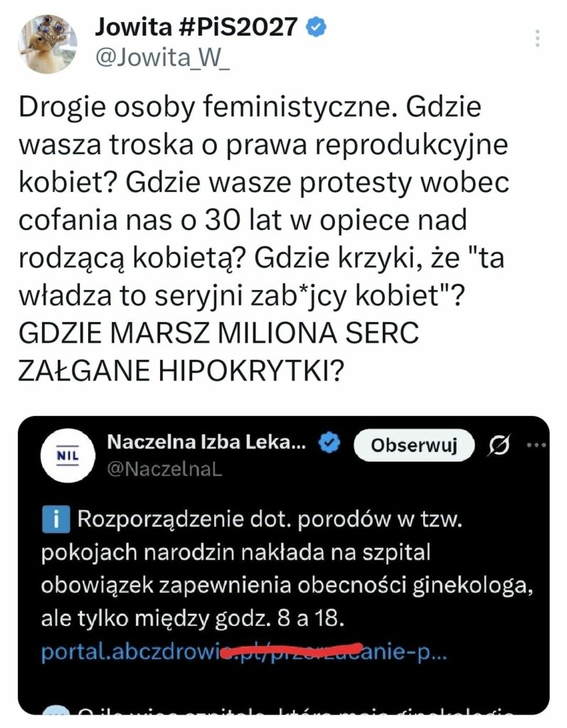Expand the quoted tweet's three-dot menu
Image resolution: width=567 pixels, height=728 pixels.
(x=534, y=445)
